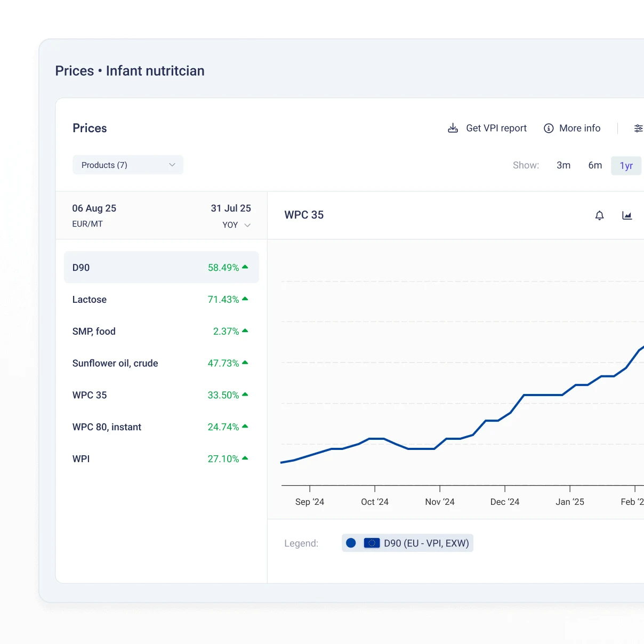Click the green up arrow in D90 row
644x644 pixels.
(245, 267)
